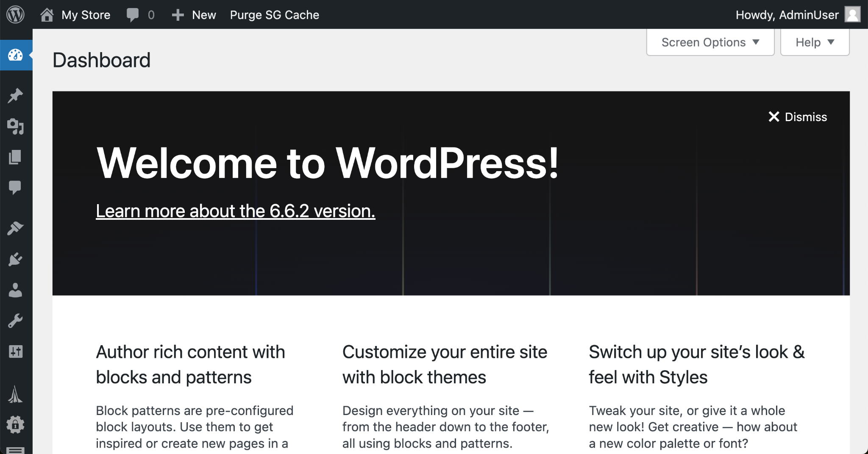Click Author rich content with blocks heading
The height and width of the screenshot is (454, 868).
point(191,365)
